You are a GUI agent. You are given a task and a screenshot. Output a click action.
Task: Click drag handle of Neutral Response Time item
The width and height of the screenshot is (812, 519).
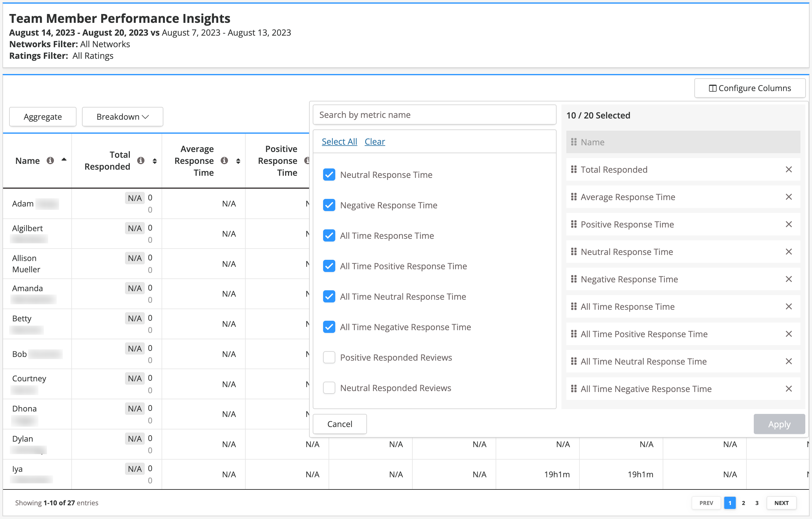574,252
